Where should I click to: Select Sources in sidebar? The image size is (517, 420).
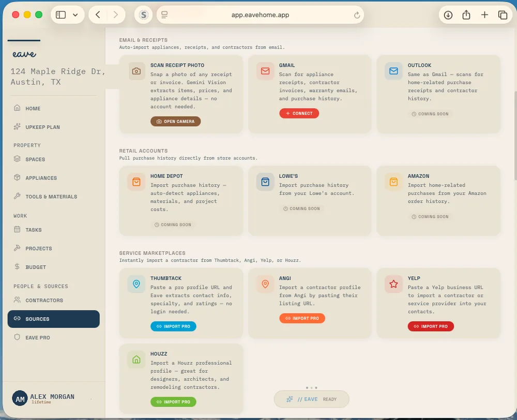[x=53, y=319]
